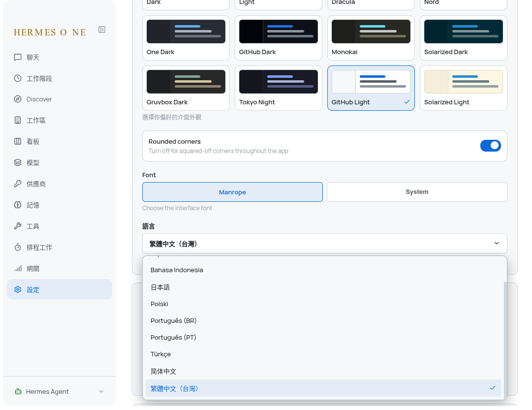Viewport: 532px width, 410px height.
Task: Click the key icon next to 供應商
Action: point(18,184)
